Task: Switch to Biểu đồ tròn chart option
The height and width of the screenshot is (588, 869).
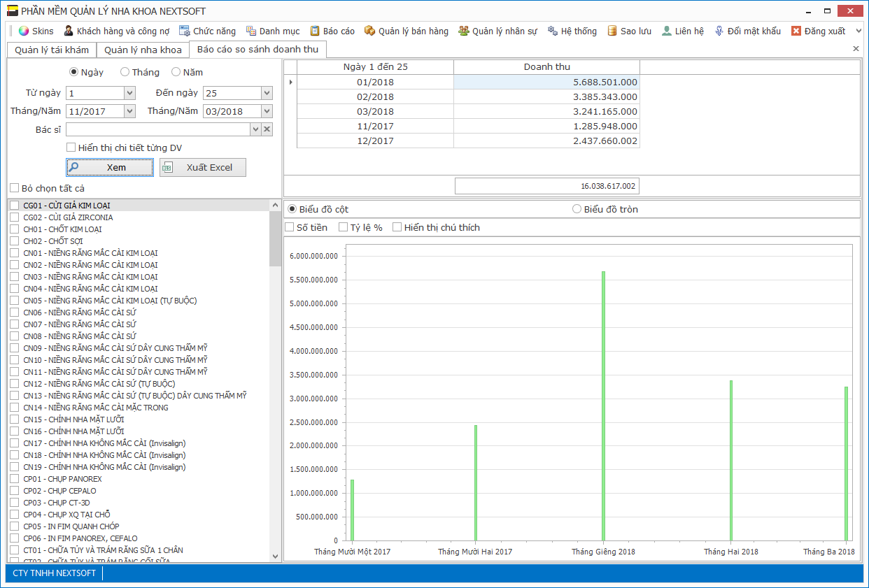Action: [x=577, y=209]
